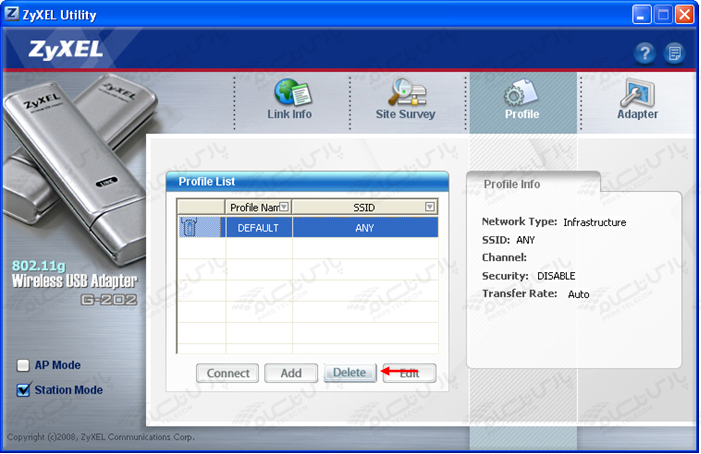Switch to the Adapter tab label
701x454 pixels.
point(638,114)
